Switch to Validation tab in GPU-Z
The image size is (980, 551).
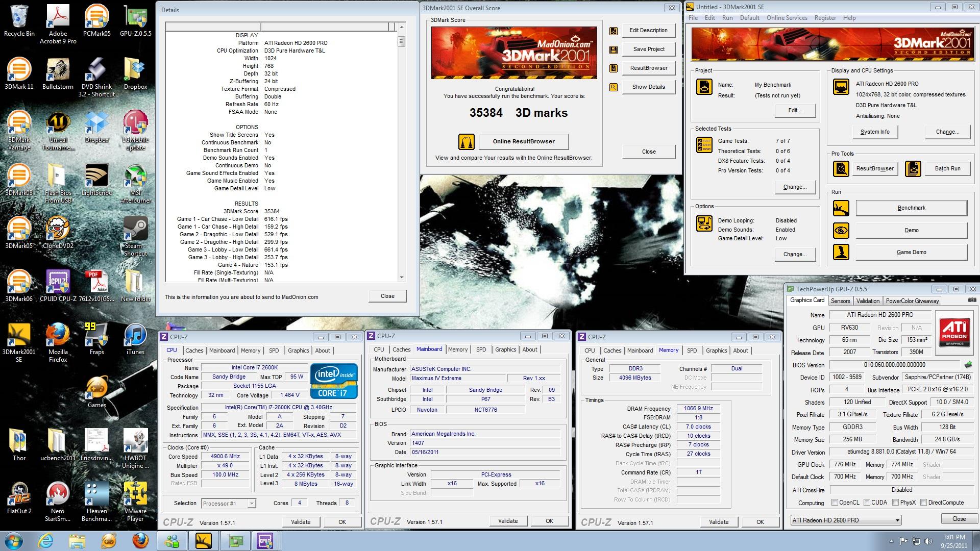(x=868, y=301)
